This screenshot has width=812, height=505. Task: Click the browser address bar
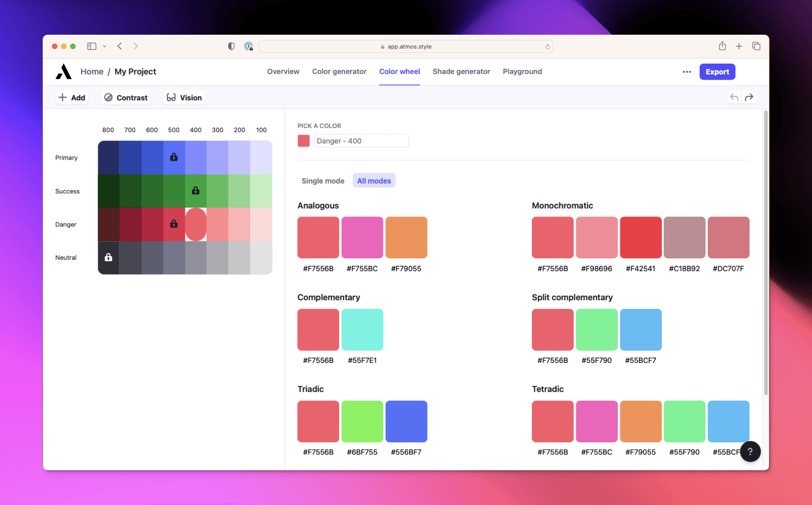point(406,46)
